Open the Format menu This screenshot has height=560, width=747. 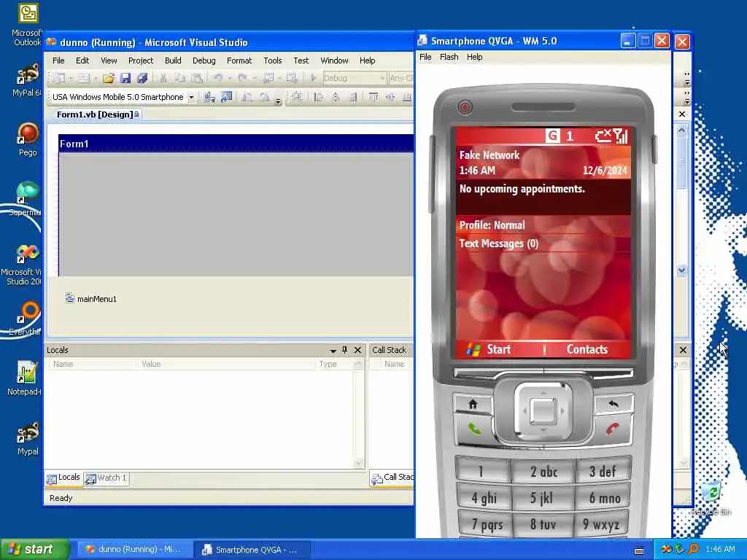239,61
